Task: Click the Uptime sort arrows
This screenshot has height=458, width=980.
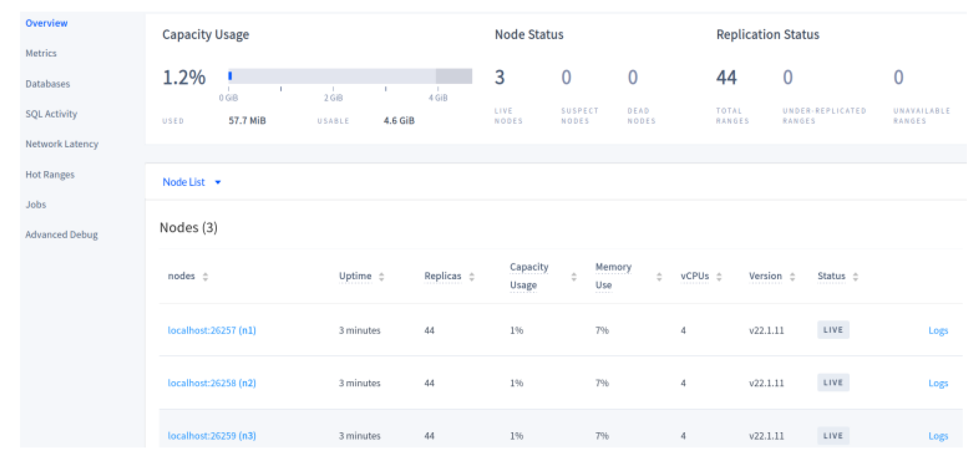Action: pyautogui.click(x=381, y=276)
